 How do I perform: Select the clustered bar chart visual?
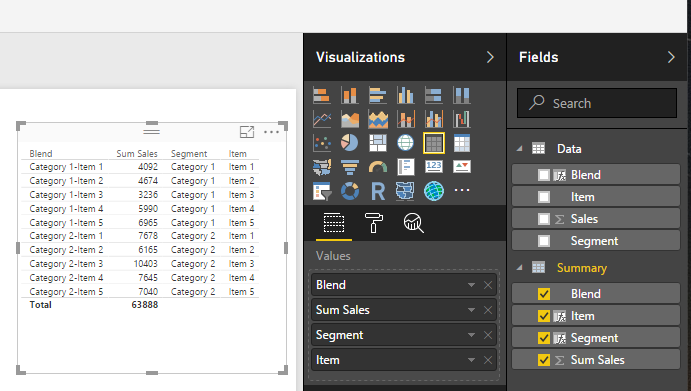point(378,95)
